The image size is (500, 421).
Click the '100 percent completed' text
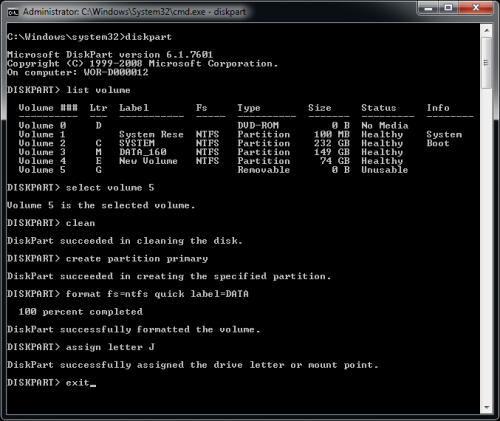(81, 312)
